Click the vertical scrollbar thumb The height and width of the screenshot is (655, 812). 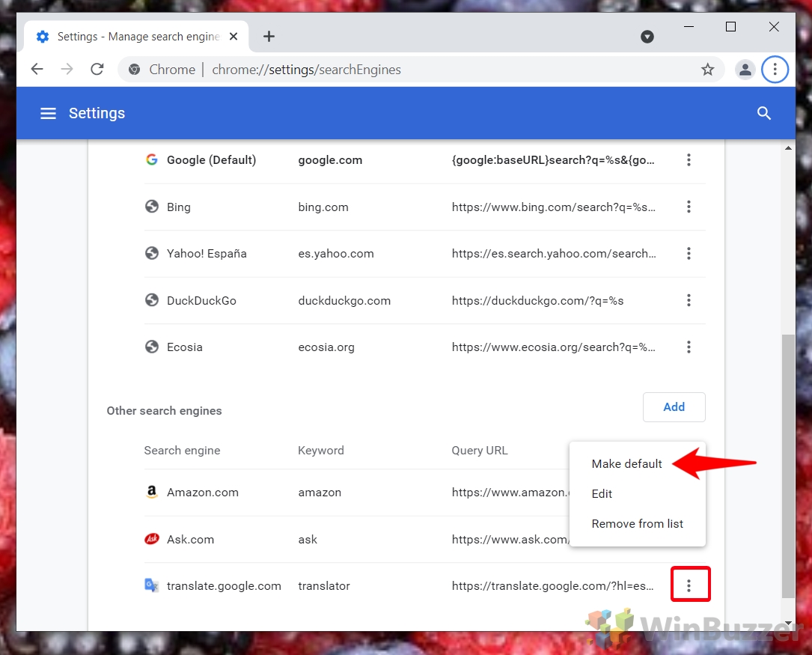pyautogui.click(x=787, y=466)
